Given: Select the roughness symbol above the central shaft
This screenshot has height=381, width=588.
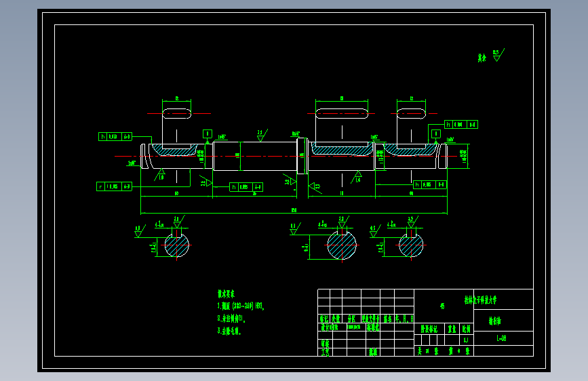Looking at the screenshot, I should (262, 136).
